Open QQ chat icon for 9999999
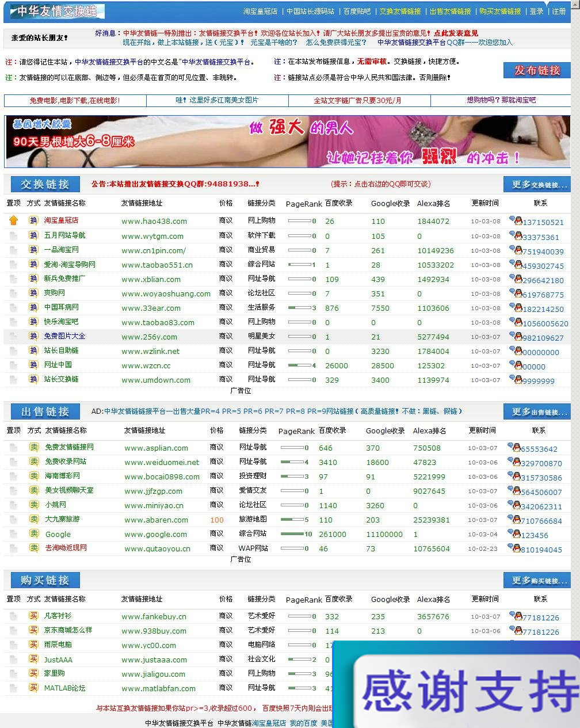 516,379
